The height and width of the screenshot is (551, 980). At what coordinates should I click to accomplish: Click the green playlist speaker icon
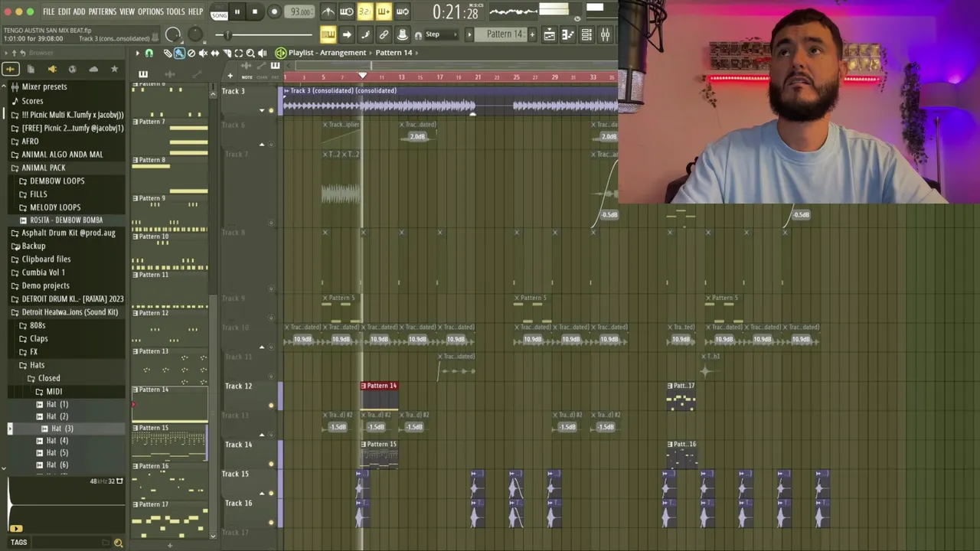pos(281,53)
